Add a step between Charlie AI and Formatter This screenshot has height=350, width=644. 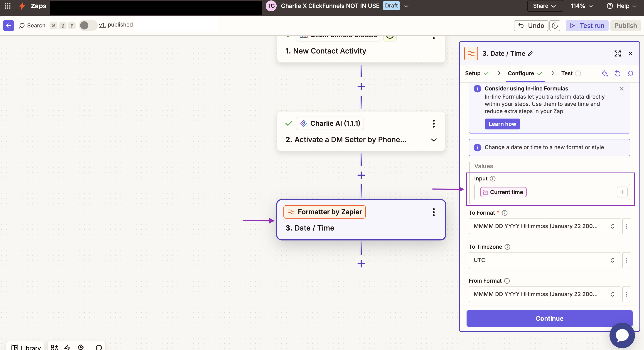pyautogui.click(x=361, y=175)
